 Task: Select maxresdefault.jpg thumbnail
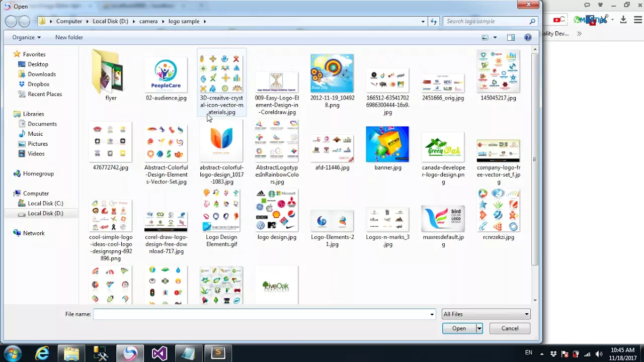tap(443, 218)
